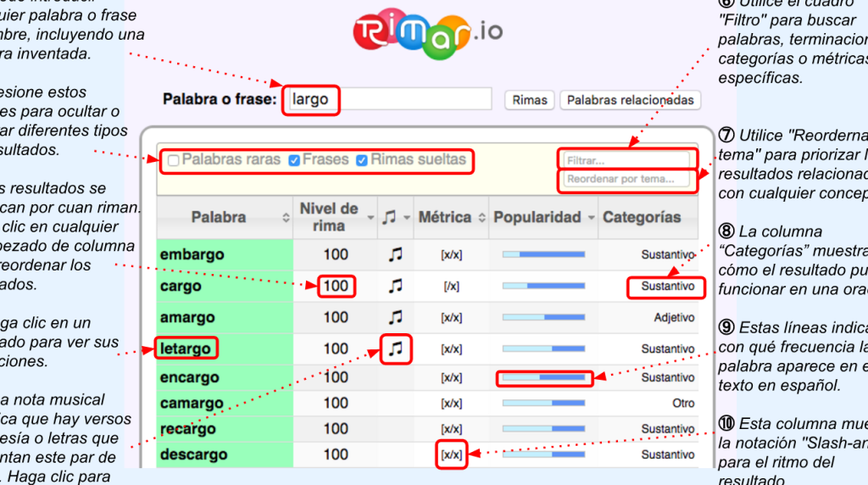The image size is (868, 485).
Task: Click the Reordenar por tema field
Action: 626,180
